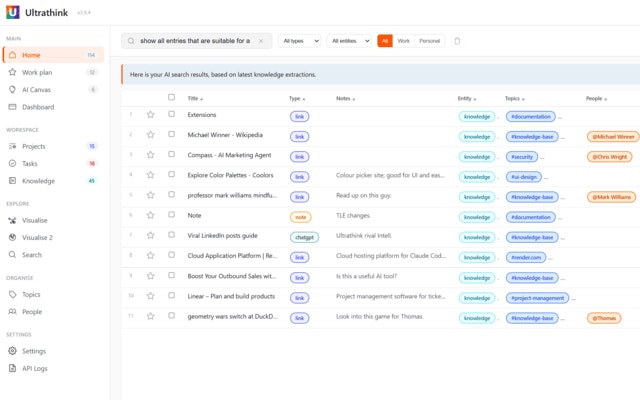The image size is (640, 400).
Task: Select the Compass - AI Marketing Agent checkbox
Action: point(171,154)
